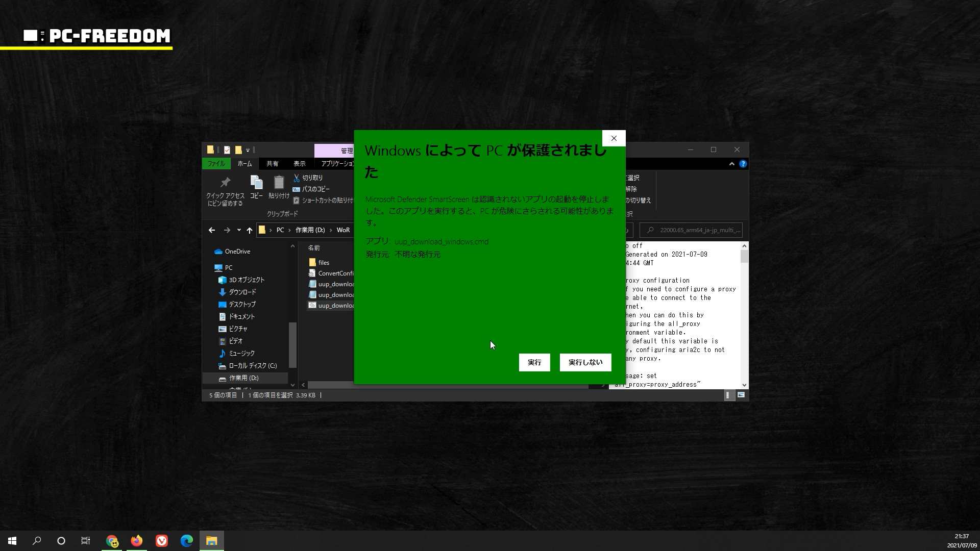Open the ファイル (File) menu tab
Viewport: 980px width, 551px height.
point(216,164)
